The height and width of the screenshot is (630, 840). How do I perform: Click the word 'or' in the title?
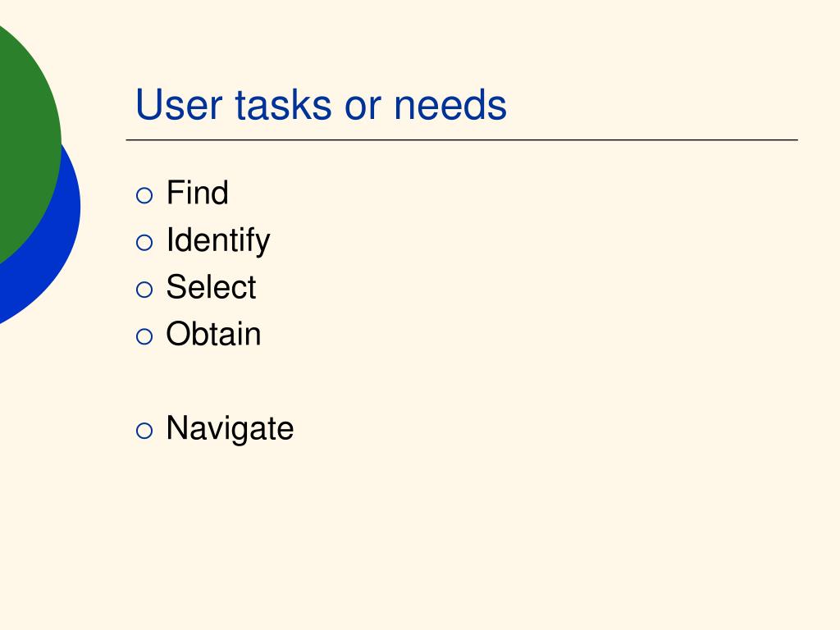click(363, 107)
